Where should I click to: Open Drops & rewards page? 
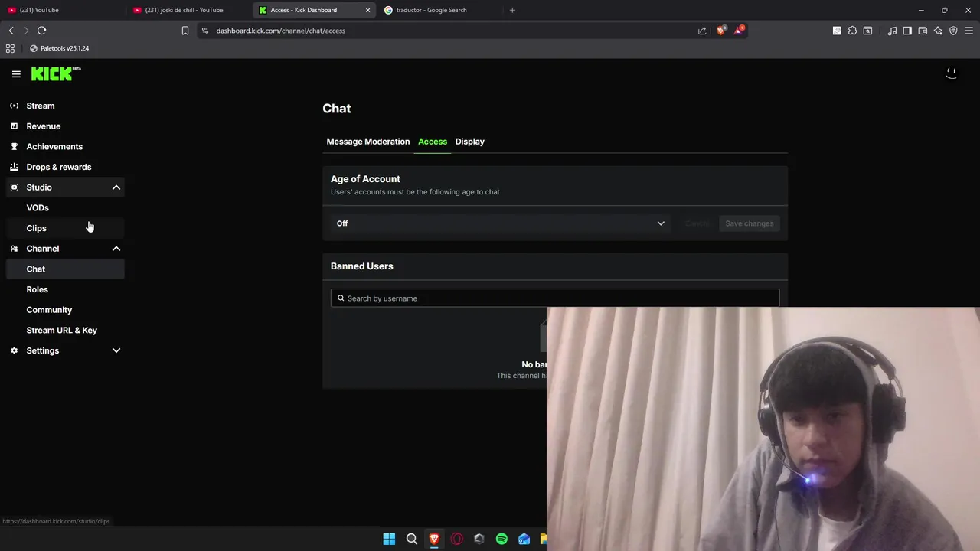pyautogui.click(x=59, y=167)
